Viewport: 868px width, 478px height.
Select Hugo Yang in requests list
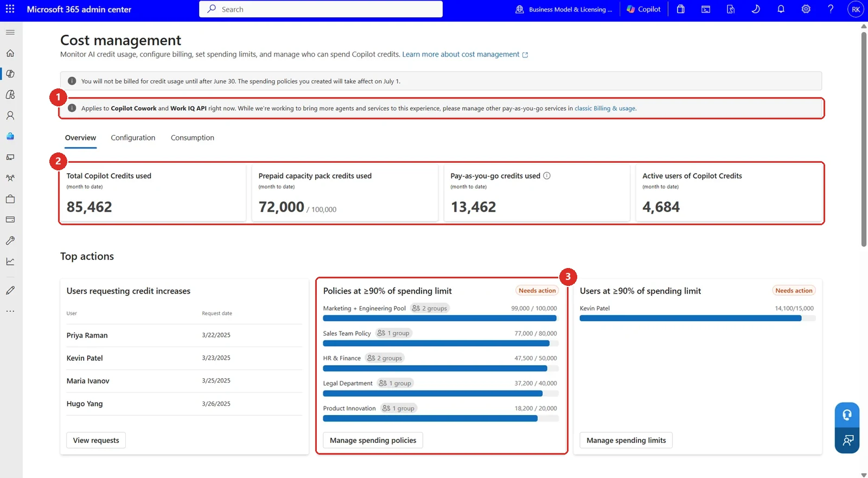[85, 404]
